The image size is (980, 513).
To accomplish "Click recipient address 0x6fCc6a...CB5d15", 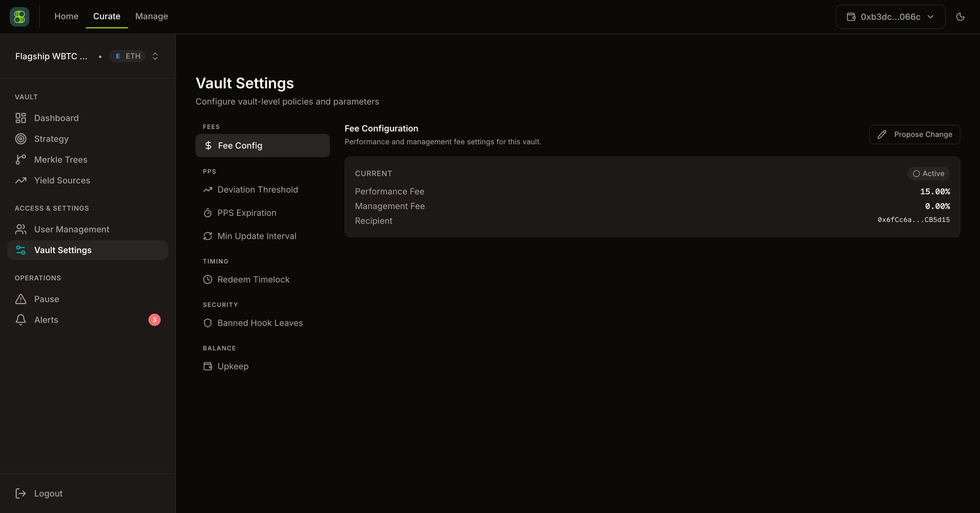I will [913, 220].
